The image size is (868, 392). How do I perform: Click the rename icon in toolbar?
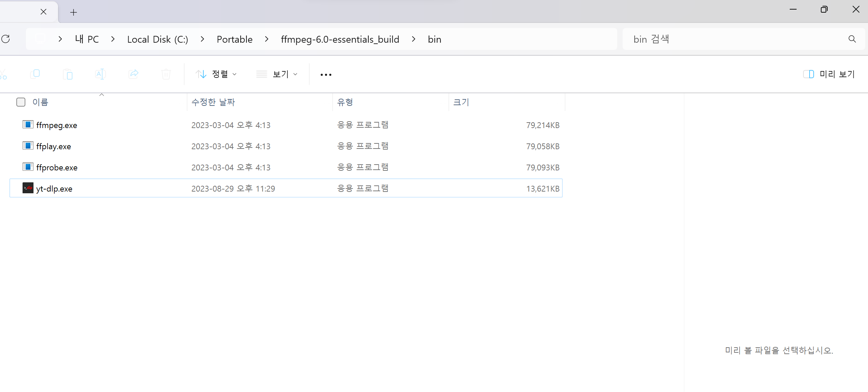click(100, 74)
